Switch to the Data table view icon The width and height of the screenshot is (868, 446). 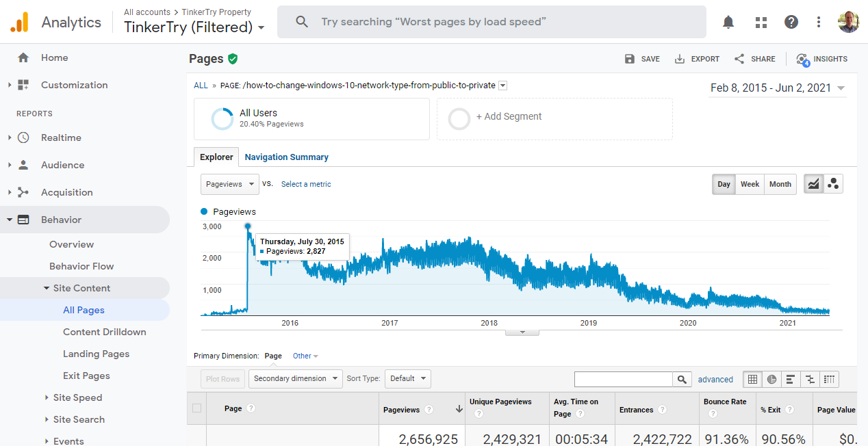(x=752, y=379)
